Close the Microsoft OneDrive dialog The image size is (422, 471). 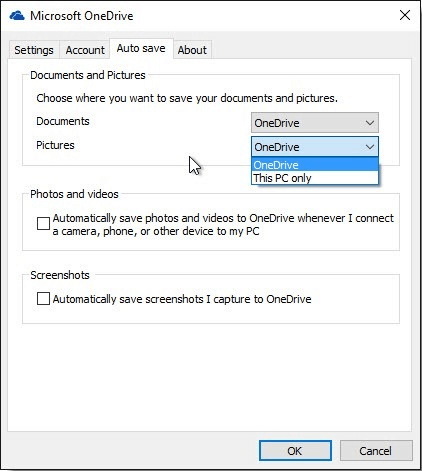(405, 15)
